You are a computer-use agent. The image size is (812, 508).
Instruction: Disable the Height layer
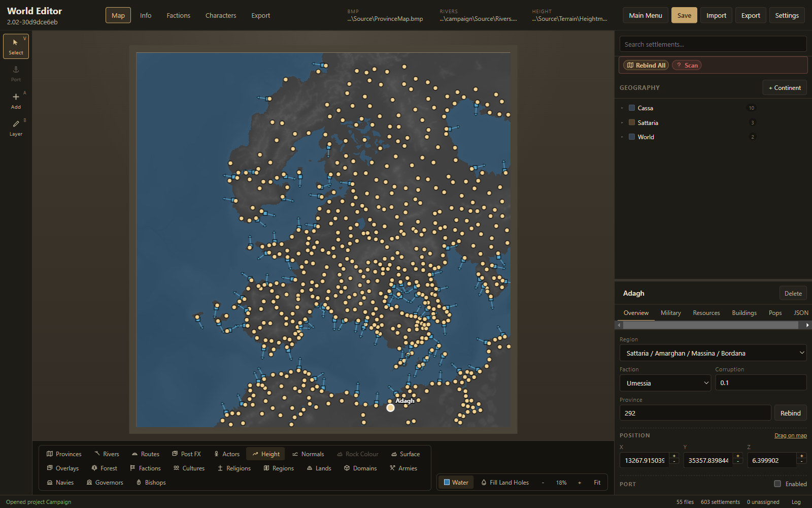(265, 454)
